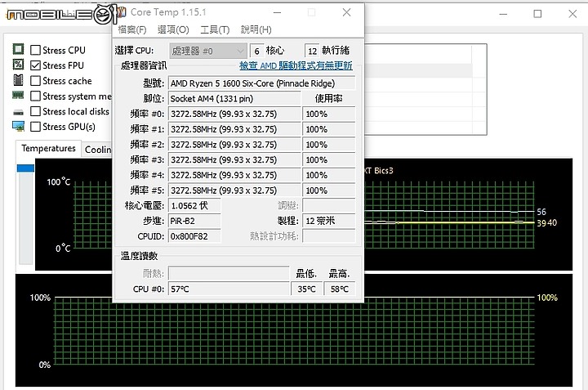Viewport: 588px width, 390px height.
Task: Click the memory module icon beside Stress system memory
Action: (x=18, y=96)
